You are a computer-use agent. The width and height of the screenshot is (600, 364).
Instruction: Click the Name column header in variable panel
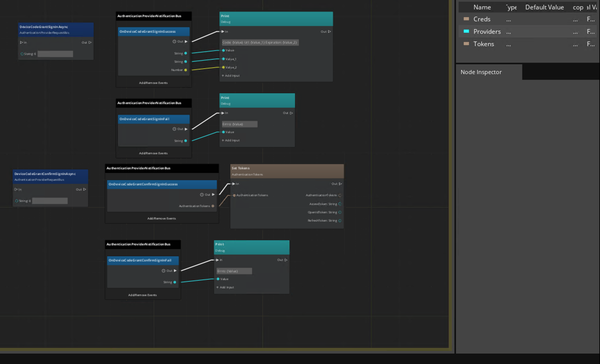482,7
